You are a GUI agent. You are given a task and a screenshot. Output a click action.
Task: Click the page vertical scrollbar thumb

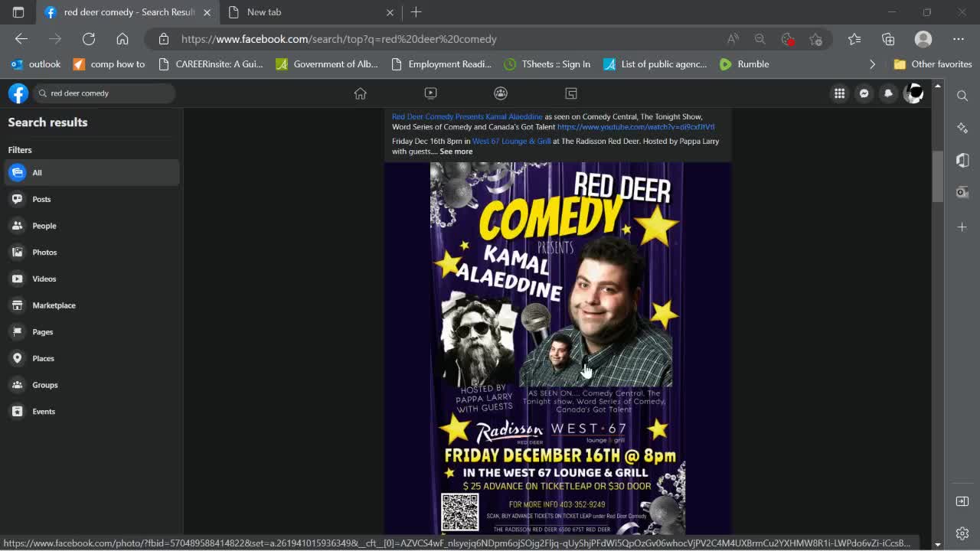click(938, 177)
